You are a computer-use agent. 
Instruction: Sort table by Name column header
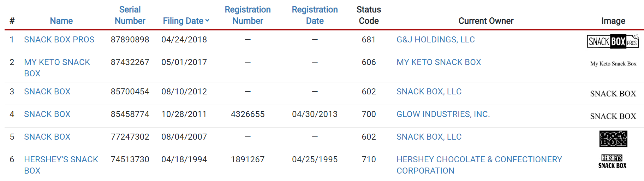(61, 21)
